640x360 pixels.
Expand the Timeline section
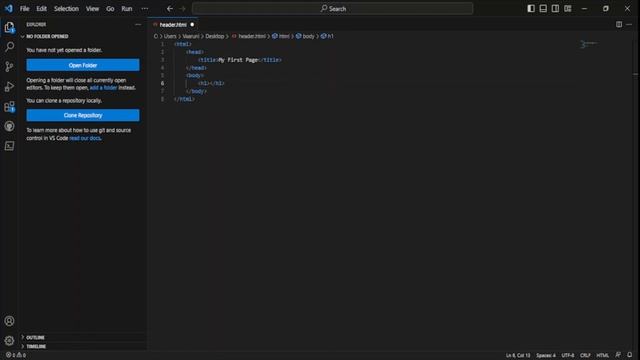tap(36, 347)
